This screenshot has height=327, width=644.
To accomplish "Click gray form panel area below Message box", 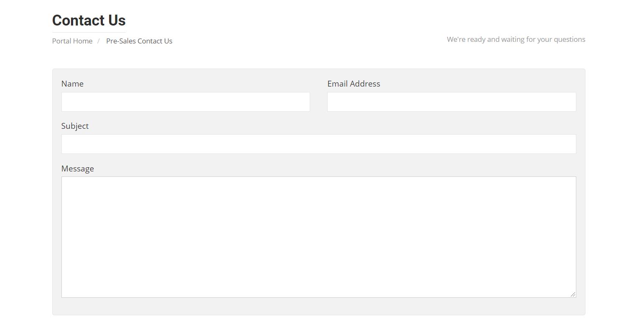I will tap(318, 306).
